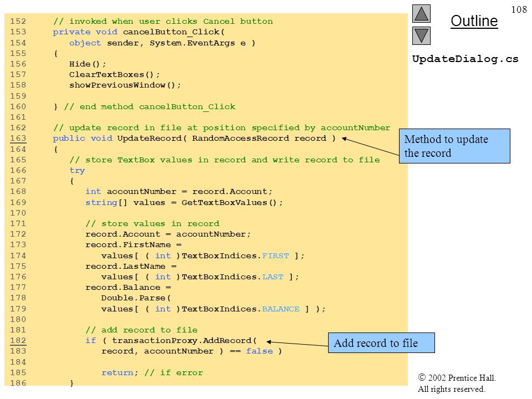Click 'All rights reserved.' text
Image resolution: width=532 pixels, height=399 pixels.
point(452,389)
